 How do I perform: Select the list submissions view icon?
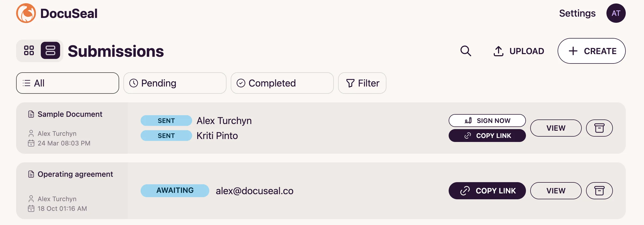tap(50, 51)
